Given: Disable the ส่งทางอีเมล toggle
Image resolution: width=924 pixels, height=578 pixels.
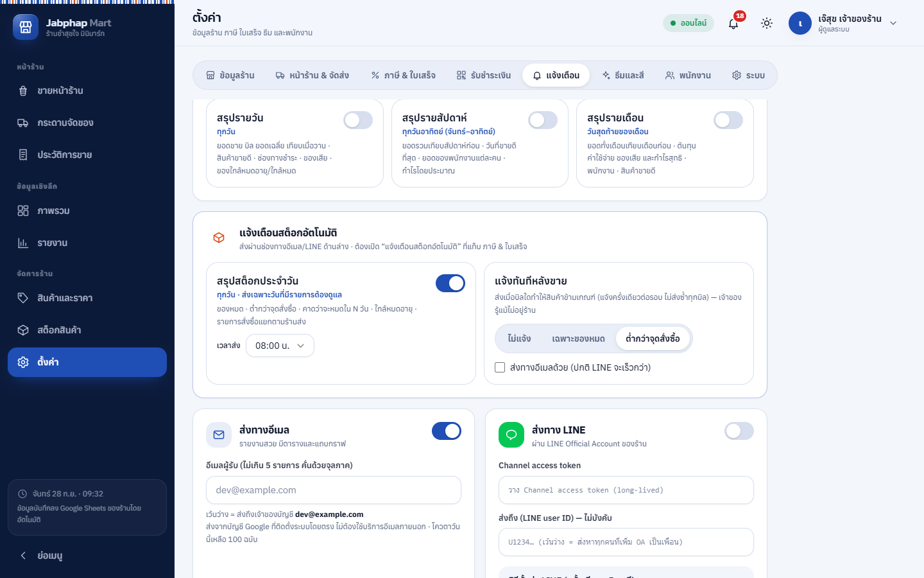Looking at the screenshot, I should coord(447,431).
